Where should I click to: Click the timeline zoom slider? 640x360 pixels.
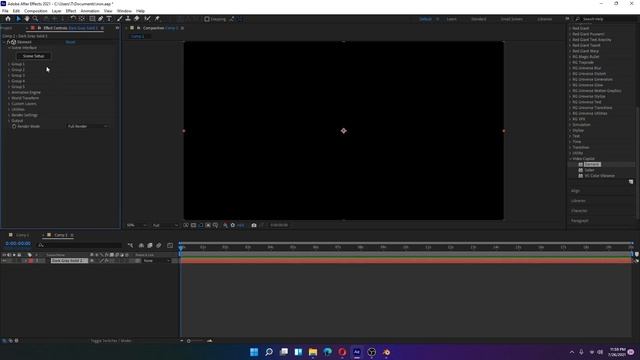(x=196, y=340)
